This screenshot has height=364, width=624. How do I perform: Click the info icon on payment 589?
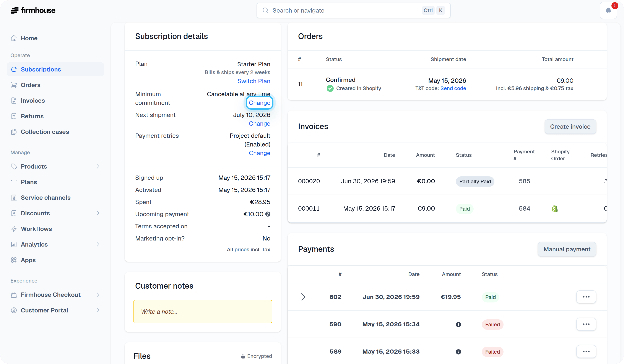(x=458, y=352)
